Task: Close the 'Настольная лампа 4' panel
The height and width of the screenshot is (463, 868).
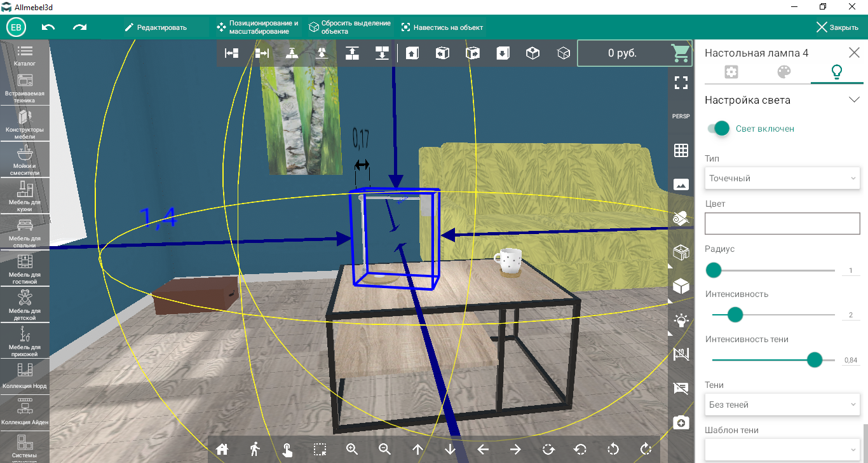Action: 854,53
